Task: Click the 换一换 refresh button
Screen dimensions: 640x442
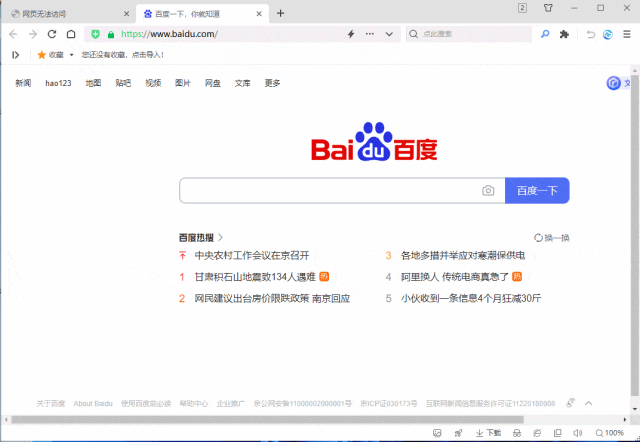Action: point(552,238)
